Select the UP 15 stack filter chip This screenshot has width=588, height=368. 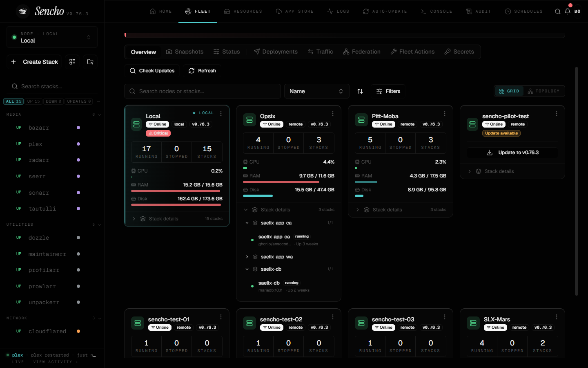pyautogui.click(x=33, y=101)
